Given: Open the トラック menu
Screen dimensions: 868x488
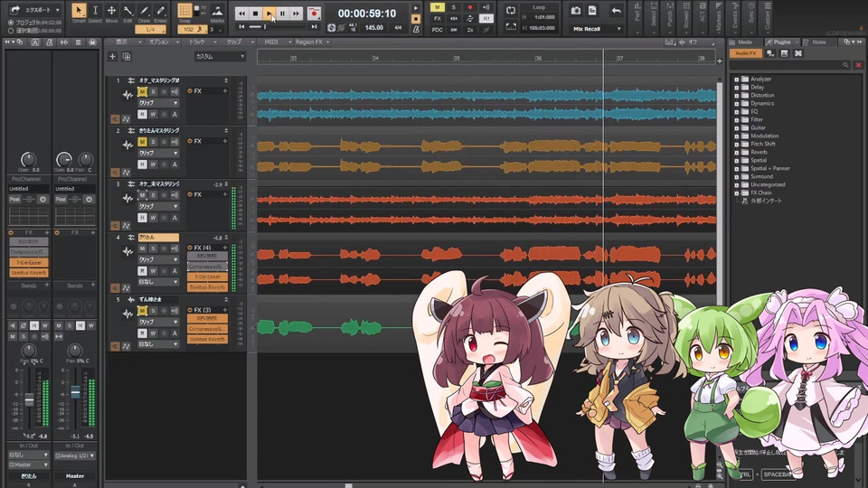Looking at the screenshot, I should coord(201,42).
